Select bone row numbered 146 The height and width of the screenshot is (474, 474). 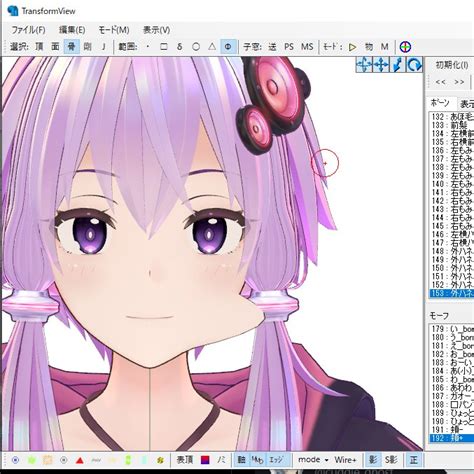coord(453,234)
